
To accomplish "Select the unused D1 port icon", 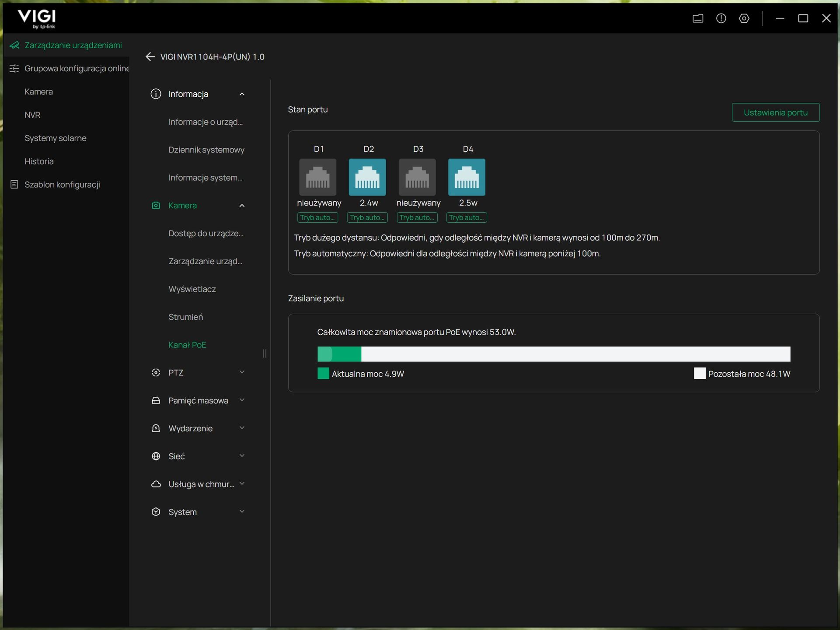I will [x=318, y=177].
